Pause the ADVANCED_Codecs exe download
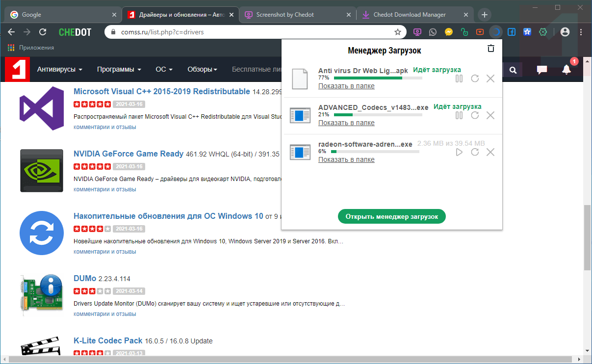This screenshot has height=364, width=592. 459,115
